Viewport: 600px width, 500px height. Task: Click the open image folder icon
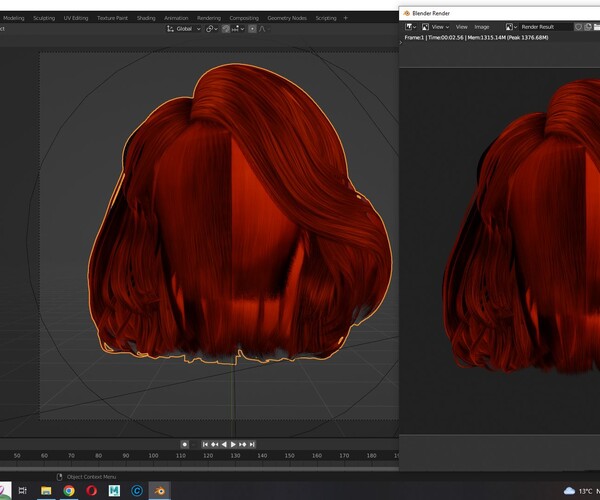[x=597, y=27]
